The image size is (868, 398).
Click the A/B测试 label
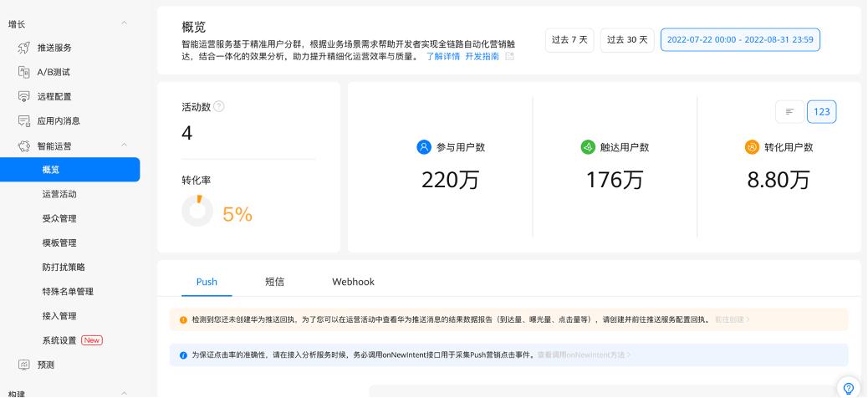[54, 72]
